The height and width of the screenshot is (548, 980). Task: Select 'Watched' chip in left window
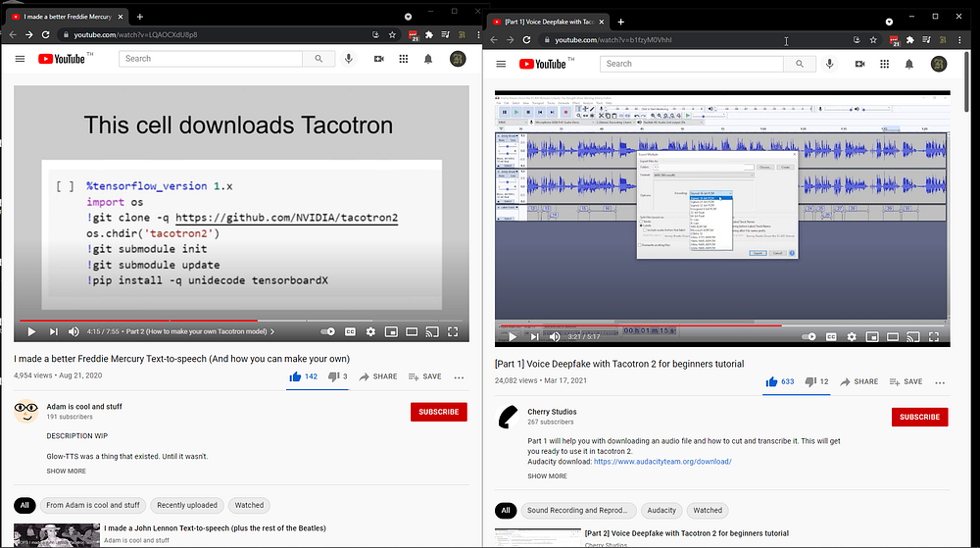(249, 506)
